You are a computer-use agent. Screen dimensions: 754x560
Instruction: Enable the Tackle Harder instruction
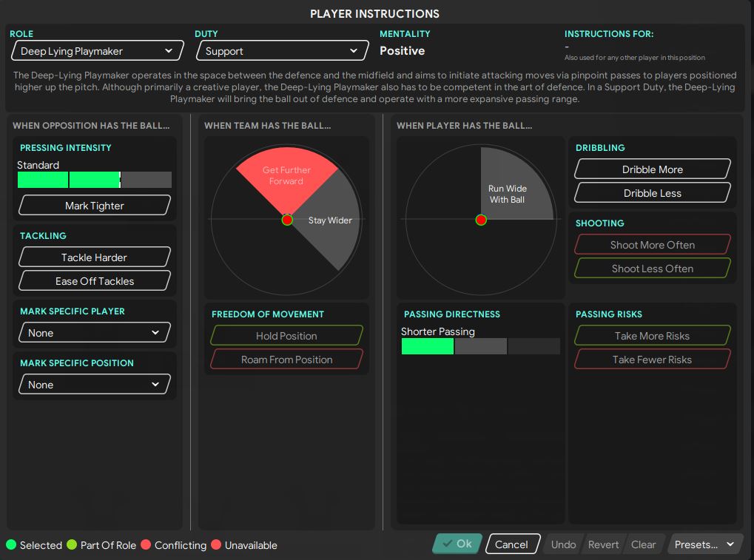[x=94, y=257]
